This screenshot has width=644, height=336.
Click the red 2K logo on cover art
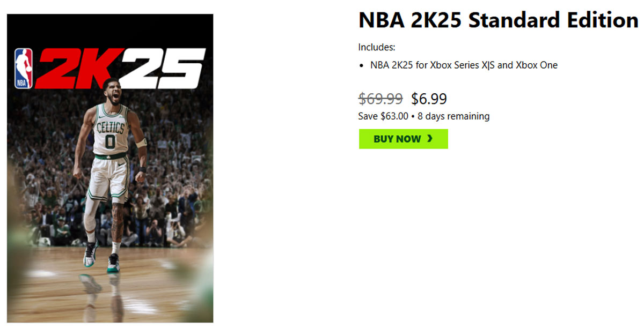[x=75, y=69]
